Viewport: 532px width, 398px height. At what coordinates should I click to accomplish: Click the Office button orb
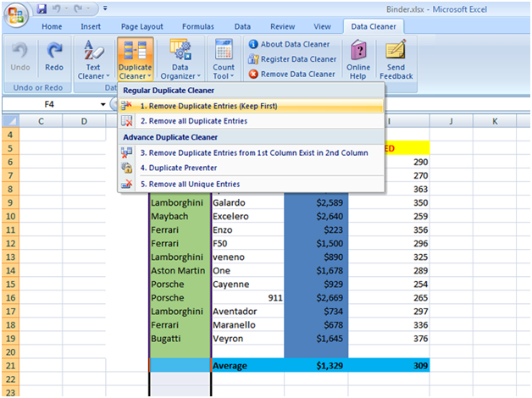(x=16, y=14)
